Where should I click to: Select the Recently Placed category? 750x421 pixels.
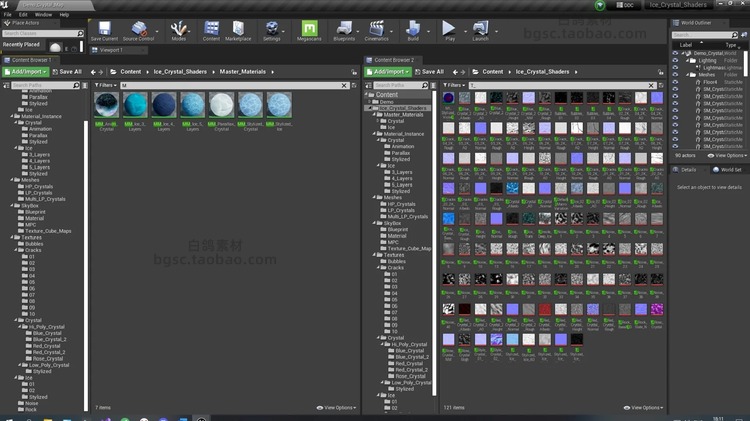[21, 44]
